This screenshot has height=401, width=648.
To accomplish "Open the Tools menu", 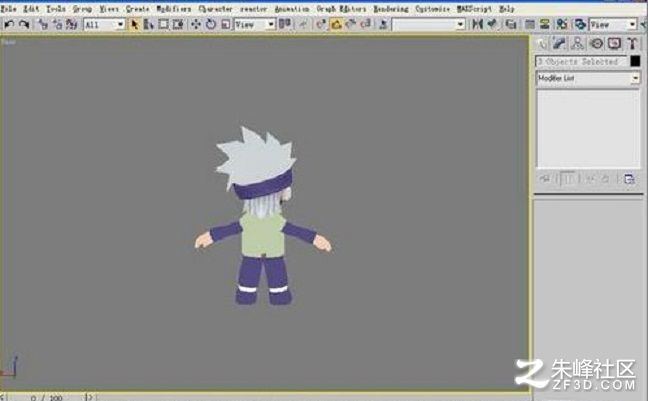I will click(55, 9).
